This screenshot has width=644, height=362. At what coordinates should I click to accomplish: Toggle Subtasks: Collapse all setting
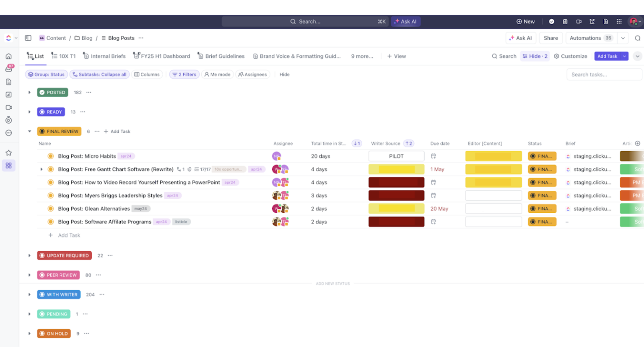click(x=100, y=74)
